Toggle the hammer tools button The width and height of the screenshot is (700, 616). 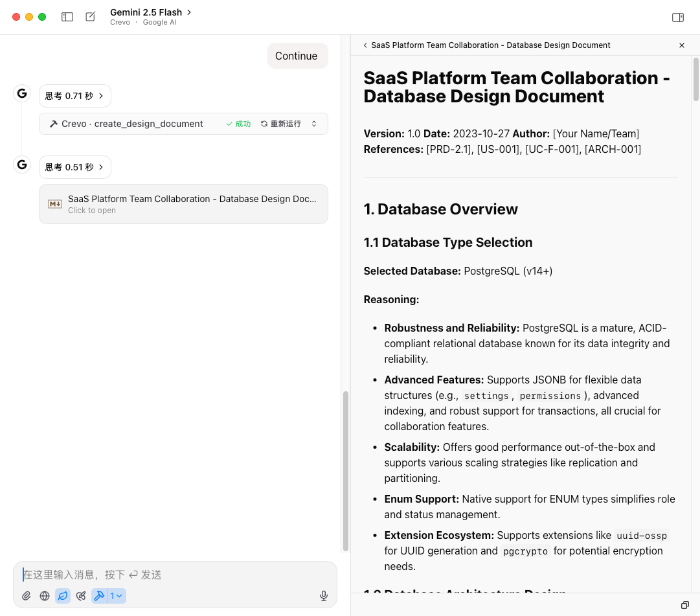pyautogui.click(x=99, y=596)
